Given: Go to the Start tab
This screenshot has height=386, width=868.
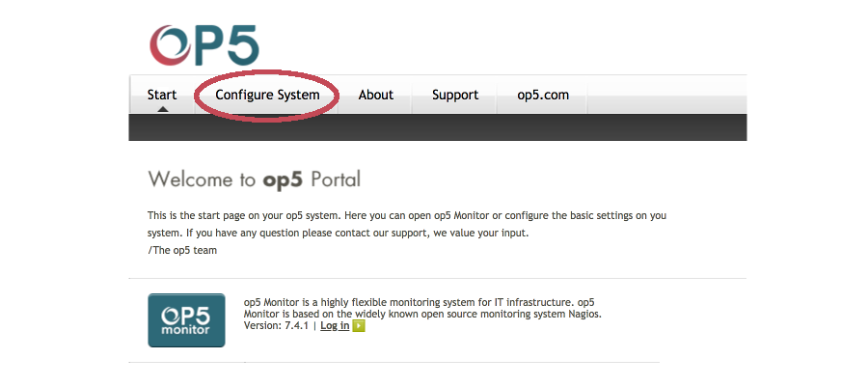Looking at the screenshot, I should coord(162,95).
